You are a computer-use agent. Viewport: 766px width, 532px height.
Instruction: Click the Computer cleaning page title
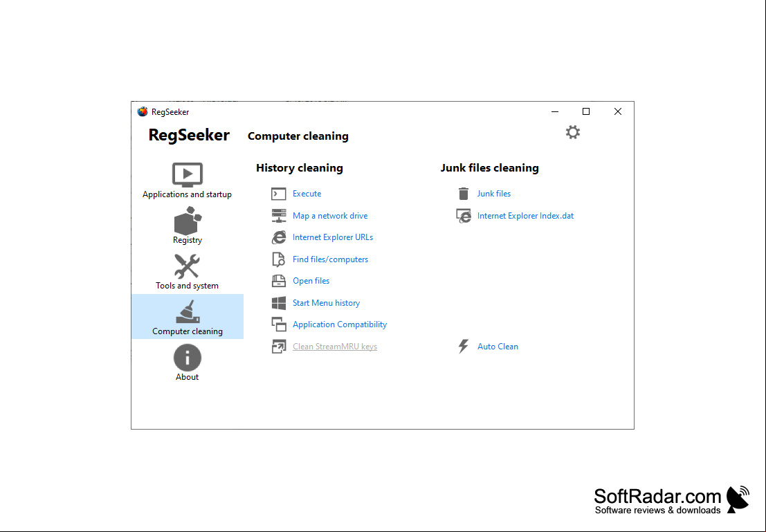click(298, 136)
